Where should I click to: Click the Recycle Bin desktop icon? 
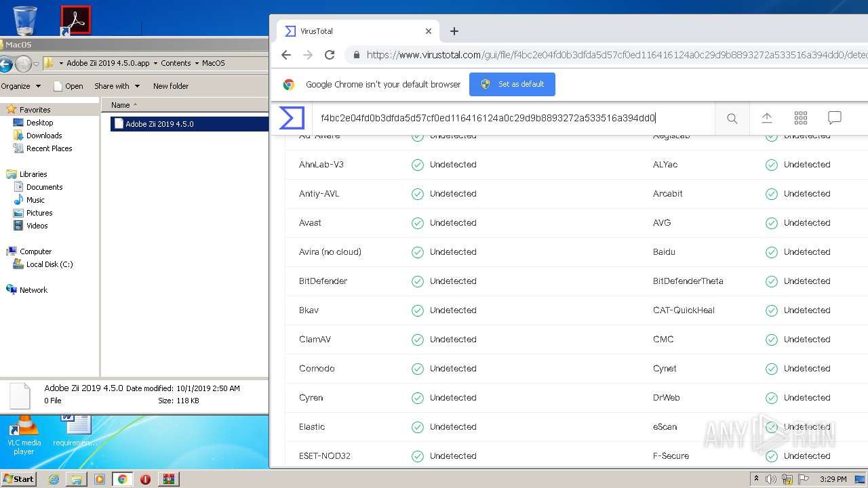click(24, 20)
